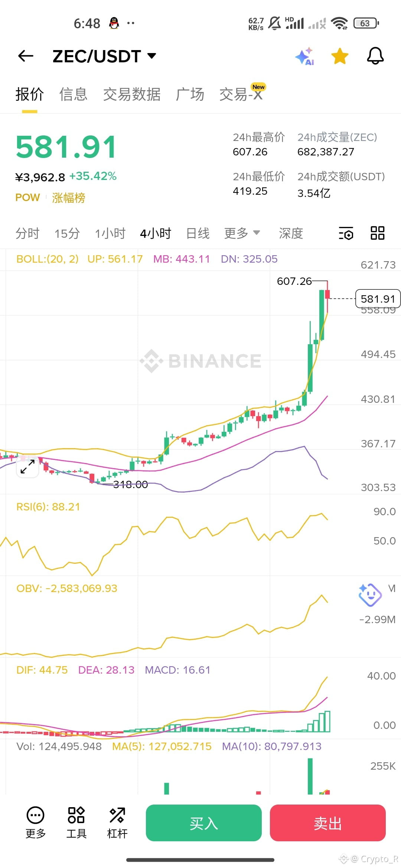Viewport: 401px width, 868px height.
Task: Tap the RSI(6): 88.21 indicator label
Action: [48, 507]
